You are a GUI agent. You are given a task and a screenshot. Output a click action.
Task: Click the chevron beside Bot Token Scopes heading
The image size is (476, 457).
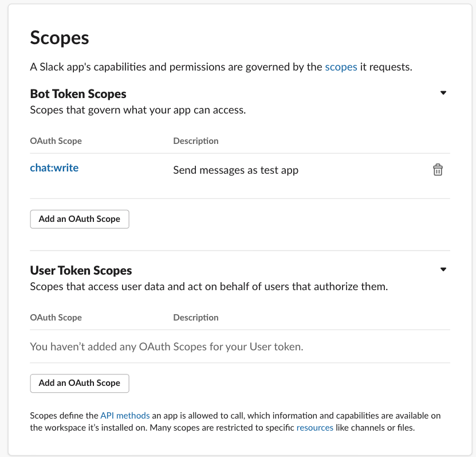[443, 92]
